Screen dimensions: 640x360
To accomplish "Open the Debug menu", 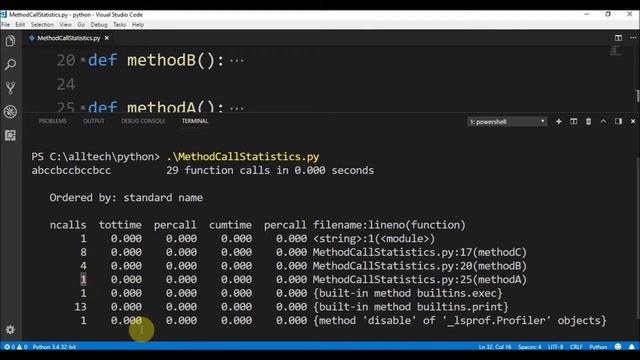I will click(x=99, y=24).
